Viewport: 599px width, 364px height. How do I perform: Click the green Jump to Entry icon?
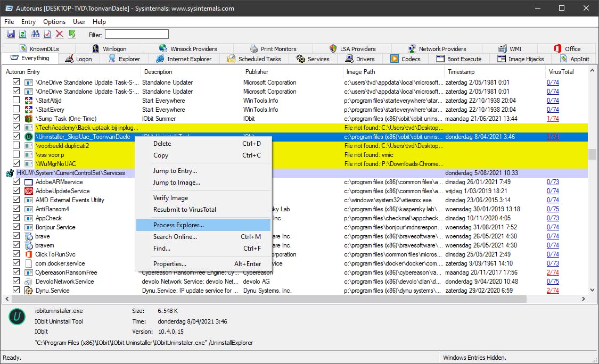72,34
